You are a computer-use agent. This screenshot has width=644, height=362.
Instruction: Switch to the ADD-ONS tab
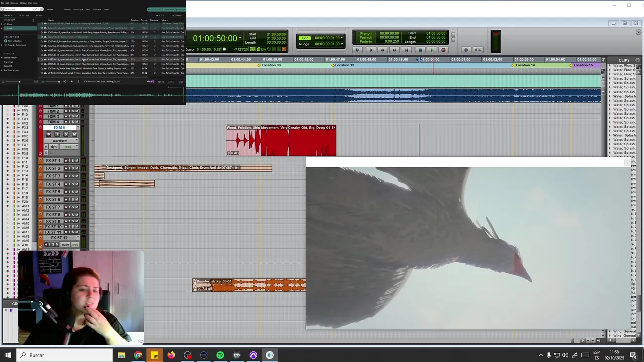[x=24, y=15]
